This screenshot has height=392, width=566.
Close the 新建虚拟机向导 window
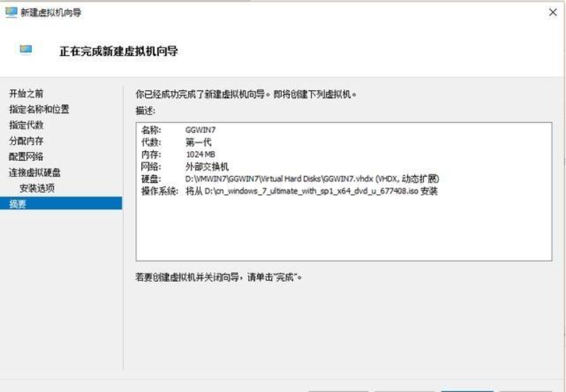[x=552, y=12]
